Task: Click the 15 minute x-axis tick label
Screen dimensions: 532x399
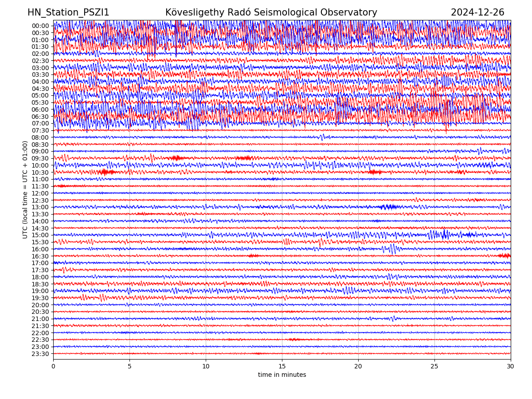Action: click(x=282, y=367)
